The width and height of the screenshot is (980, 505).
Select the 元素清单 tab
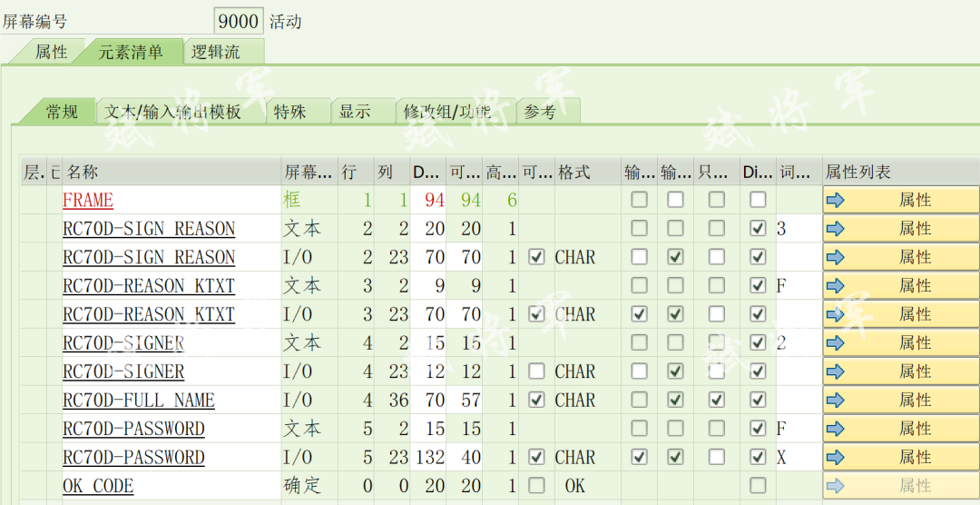point(130,52)
